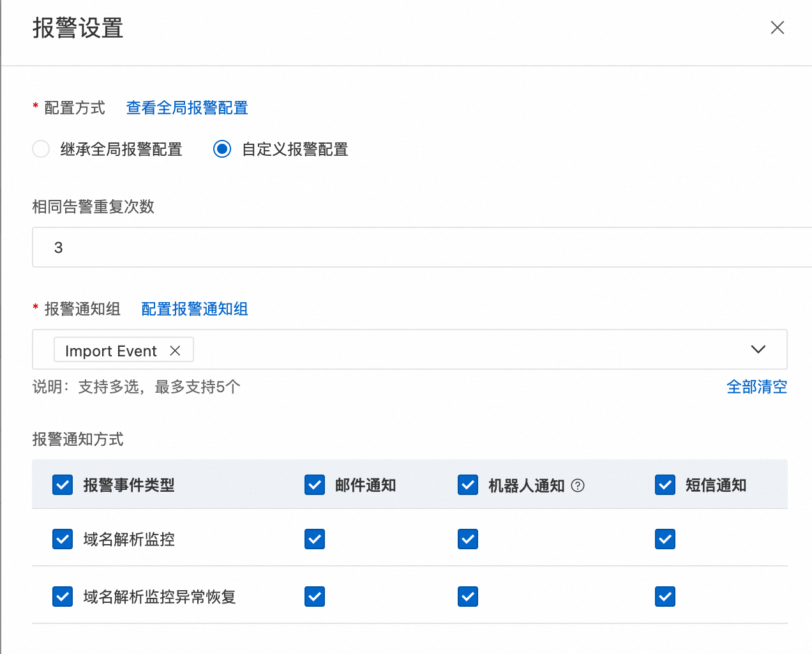The image size is (812, 654).
Task: Toggle robot notification for 域名解析监控异常恢复
Action: tap(468, 597)
